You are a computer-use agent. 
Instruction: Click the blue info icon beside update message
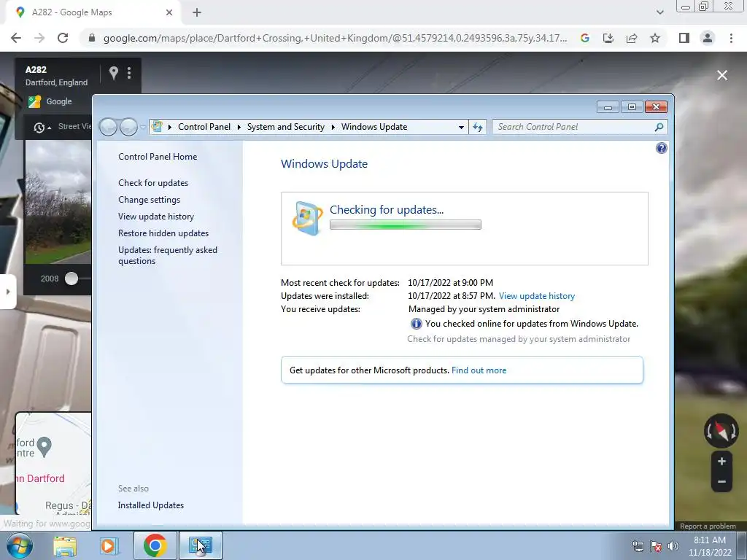point(416,324)
